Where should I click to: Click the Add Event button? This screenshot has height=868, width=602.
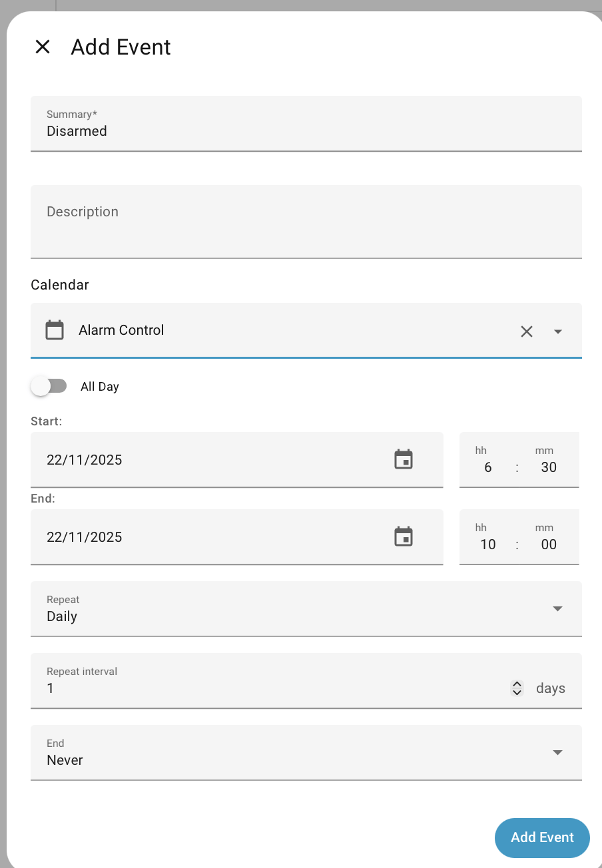pos(542,837)
